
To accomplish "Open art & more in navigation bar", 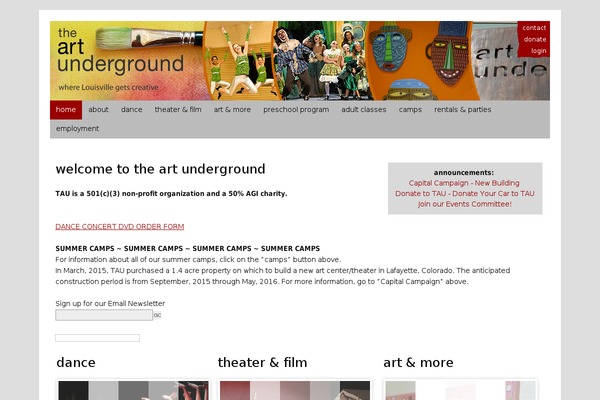I will [232, 110].
